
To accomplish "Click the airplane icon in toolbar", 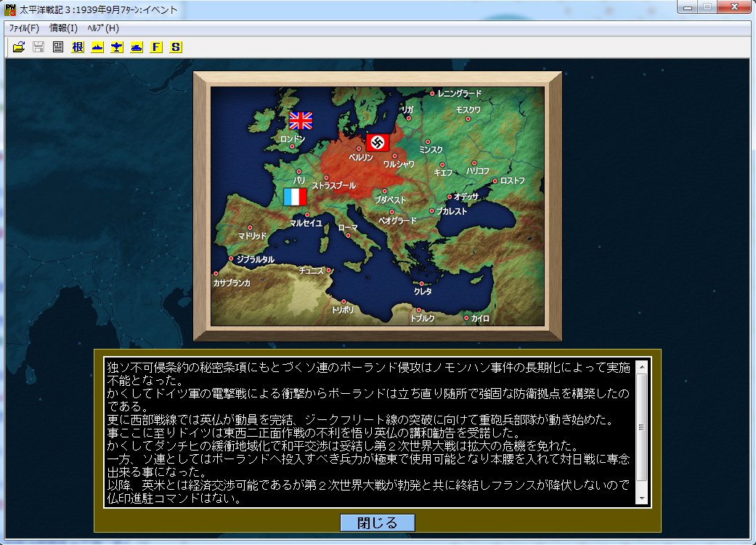I will pyautogui.click(x=117, y=47).
